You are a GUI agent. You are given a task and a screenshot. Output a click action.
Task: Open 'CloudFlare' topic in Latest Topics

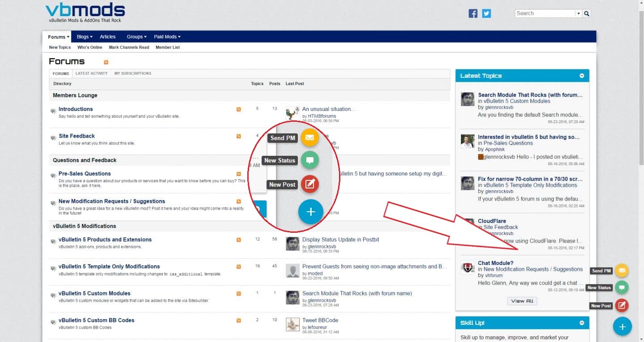(x=492, y=221)
